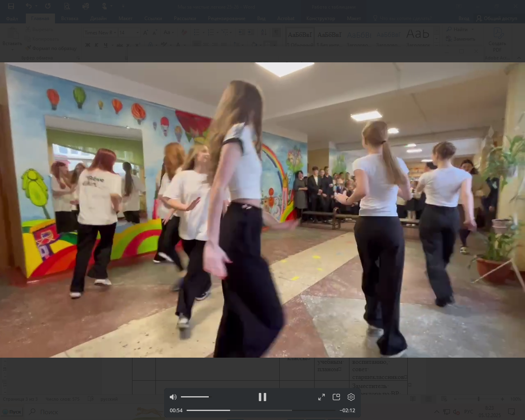
Task: Switch to the Вставка ribbon tab
Action: point(70,18)
